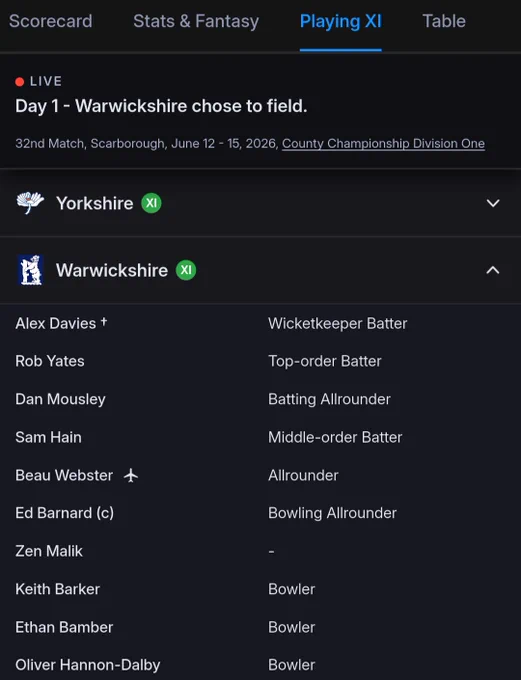Click the overseas airplane icon next to Beau Webster

coord(131,475)
